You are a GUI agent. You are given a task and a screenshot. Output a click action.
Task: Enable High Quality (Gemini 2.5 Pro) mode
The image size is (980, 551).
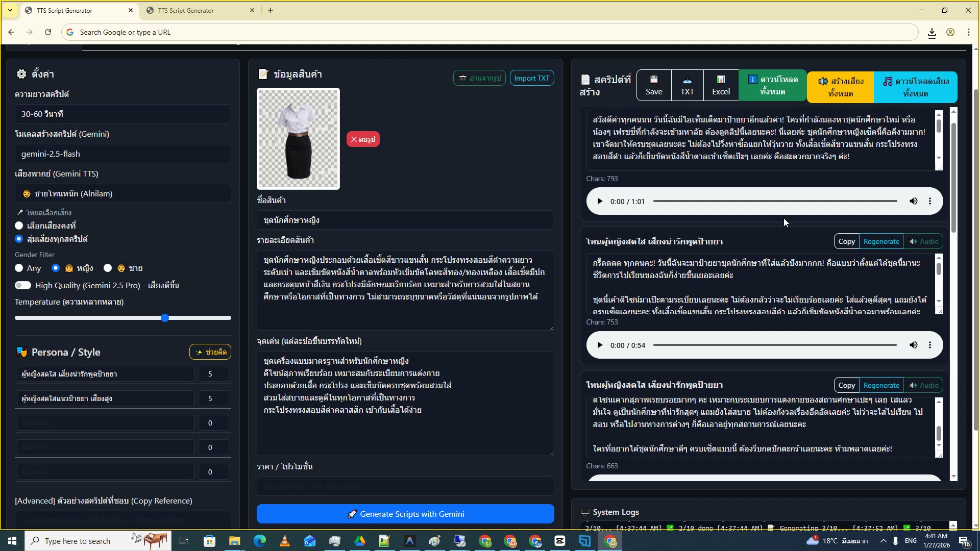(x=23, y=285)
